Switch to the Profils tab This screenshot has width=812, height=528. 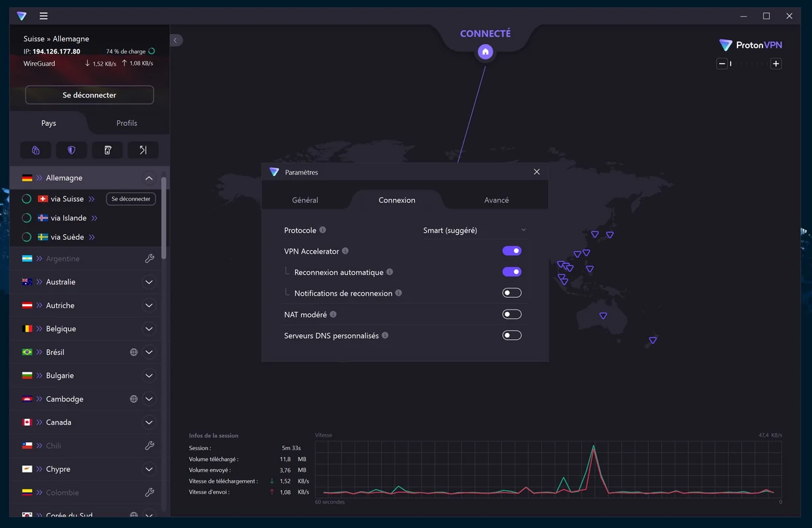(x=127, y=123)
